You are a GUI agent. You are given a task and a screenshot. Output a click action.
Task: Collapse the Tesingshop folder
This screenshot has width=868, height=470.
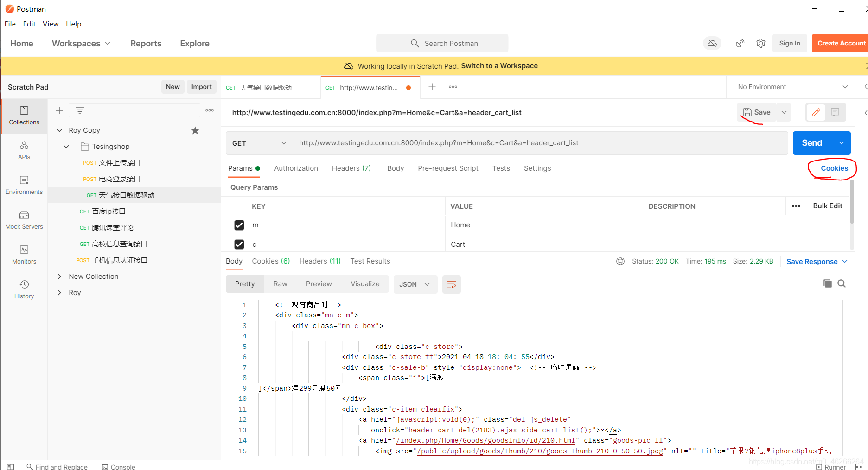tap(66, 147)
